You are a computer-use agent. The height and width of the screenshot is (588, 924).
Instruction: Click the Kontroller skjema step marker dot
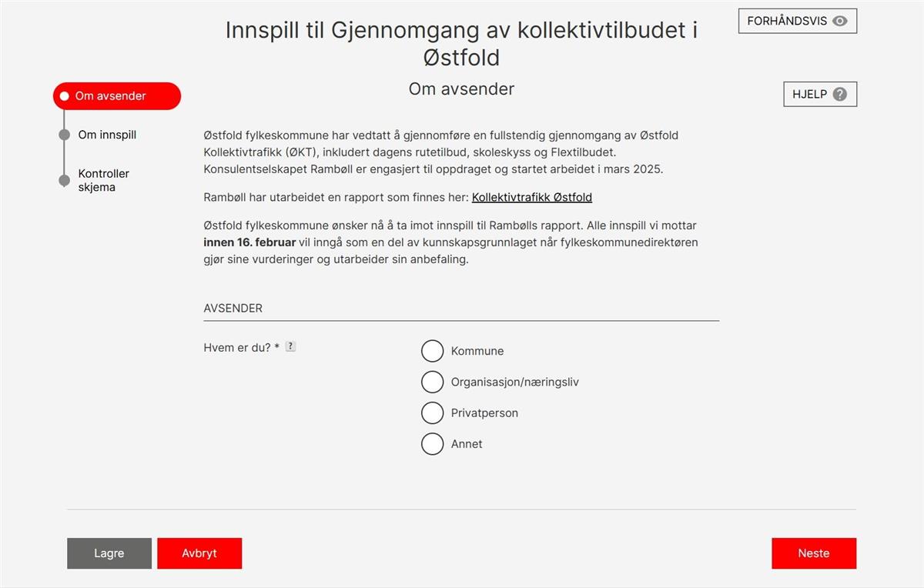click(x=65, y=181)
